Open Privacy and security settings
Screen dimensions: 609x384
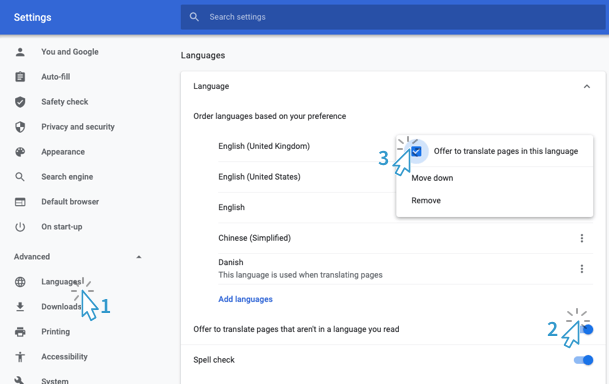tap(78, 127)
